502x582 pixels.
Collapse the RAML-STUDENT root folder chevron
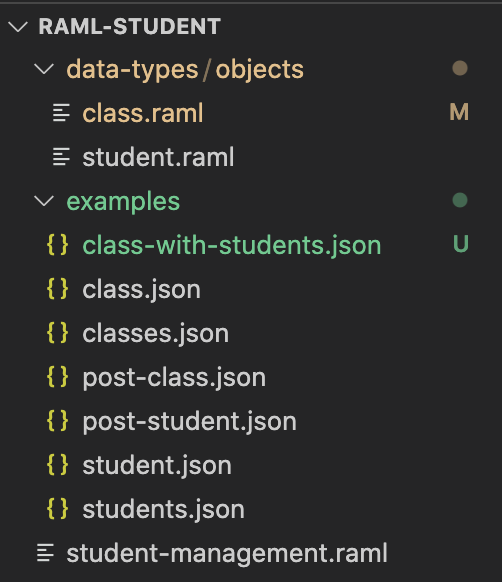pyautogui.click(x=18, y=27)
